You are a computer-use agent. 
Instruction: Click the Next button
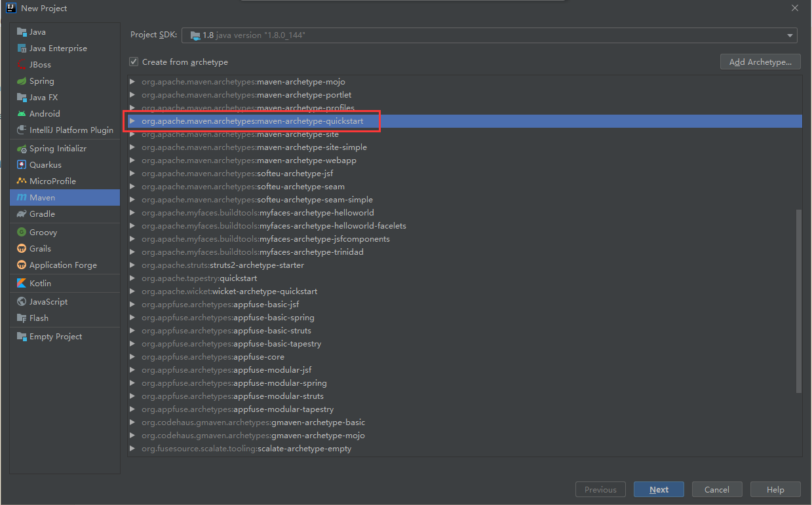659,489
